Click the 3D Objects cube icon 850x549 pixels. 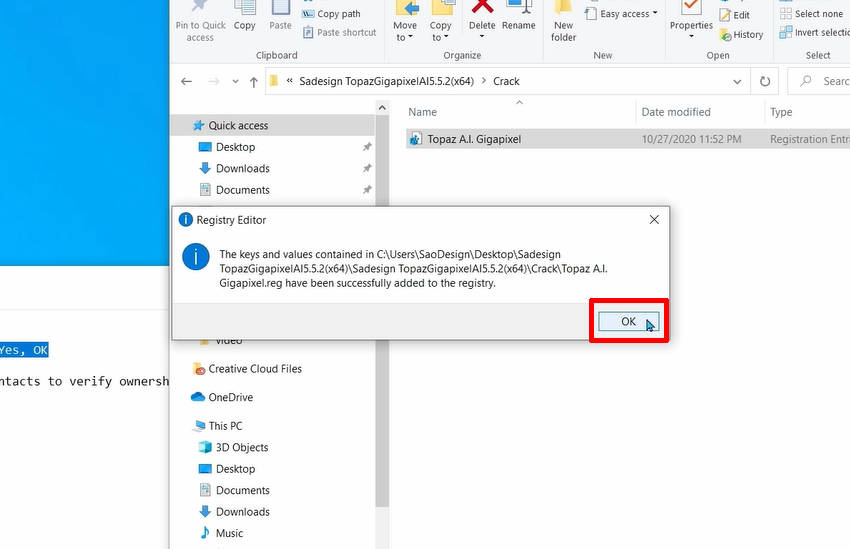point(205,448)
